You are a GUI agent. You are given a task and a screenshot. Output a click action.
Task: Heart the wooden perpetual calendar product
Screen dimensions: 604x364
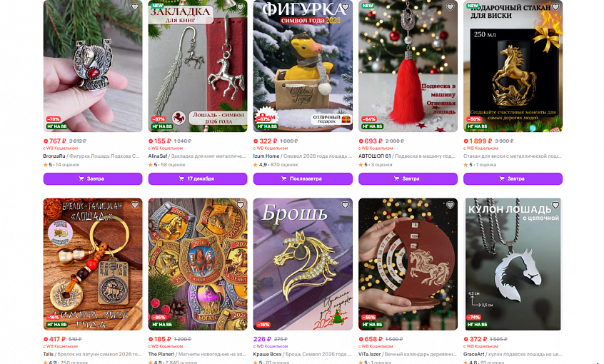click(450, 206)
